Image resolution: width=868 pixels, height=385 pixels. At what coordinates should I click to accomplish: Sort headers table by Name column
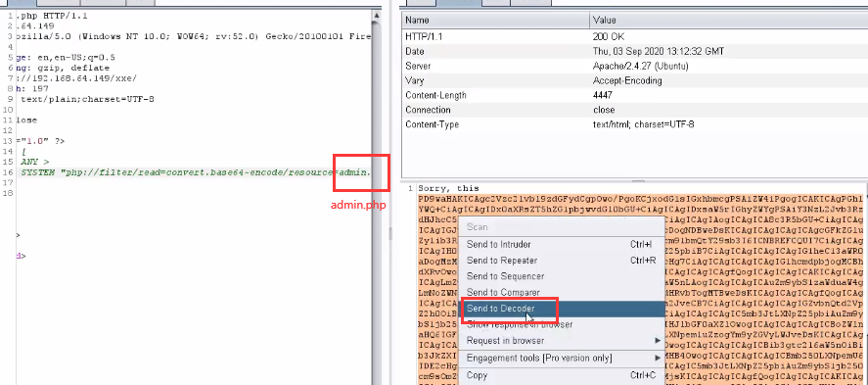[x=495, y=20]
